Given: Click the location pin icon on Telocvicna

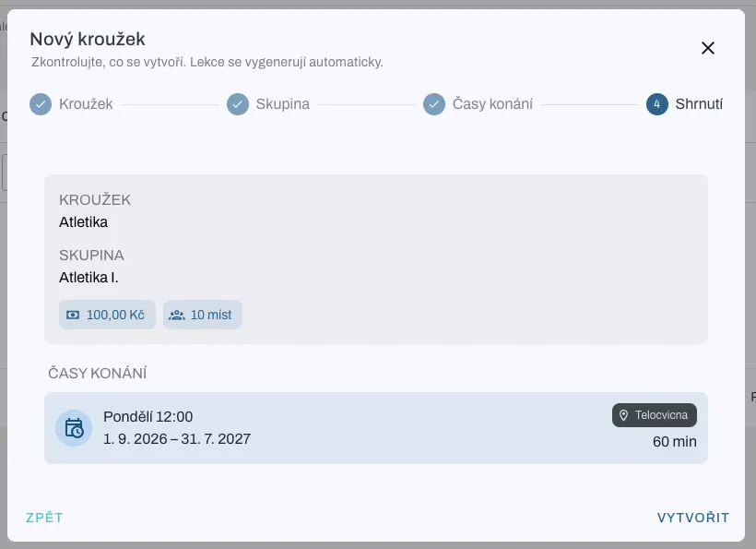Looking at the screenshot, I should click(623, 415).
